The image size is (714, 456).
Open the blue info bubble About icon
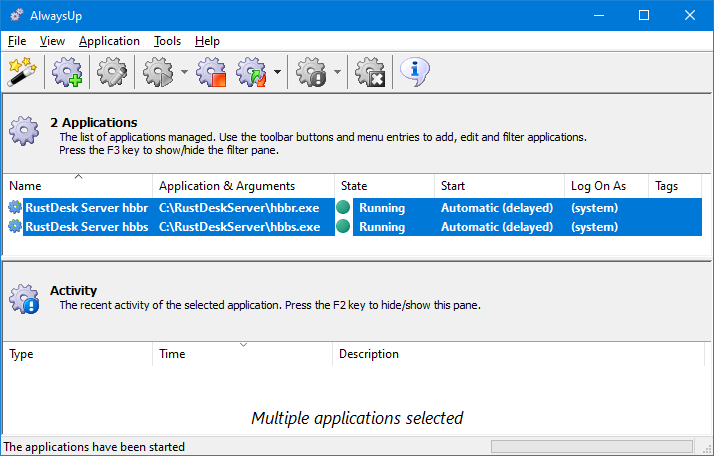(414, 72)
